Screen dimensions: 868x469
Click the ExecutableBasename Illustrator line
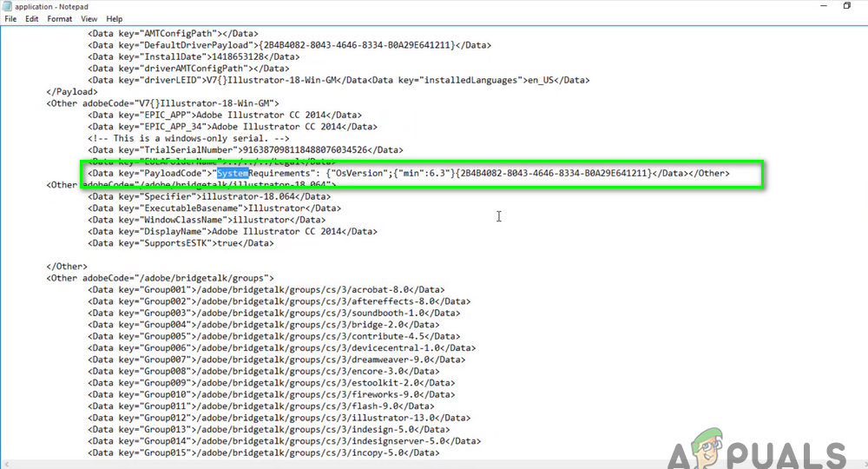(x=214, y=208)
